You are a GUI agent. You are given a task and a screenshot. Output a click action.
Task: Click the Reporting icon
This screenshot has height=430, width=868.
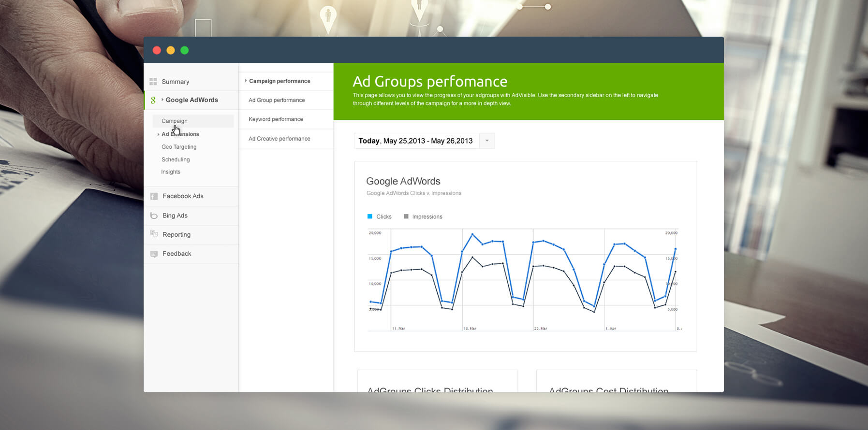(x=154, y=234)
